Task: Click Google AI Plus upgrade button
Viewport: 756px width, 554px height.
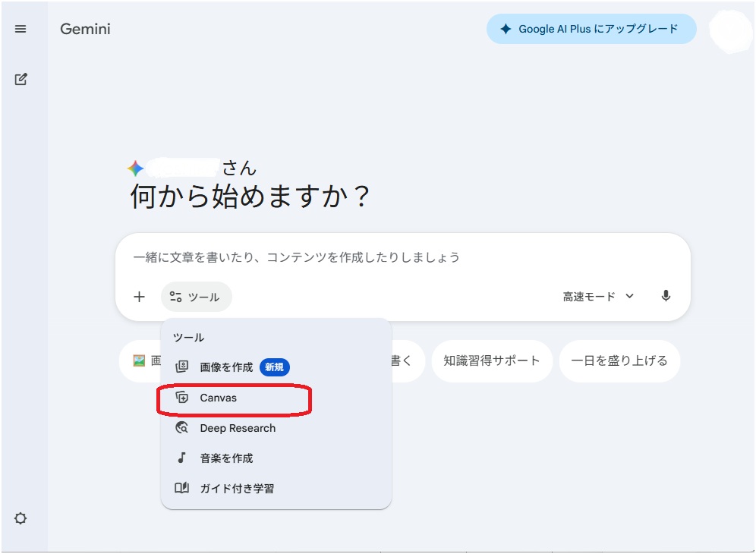Action: tap(591, 29)
